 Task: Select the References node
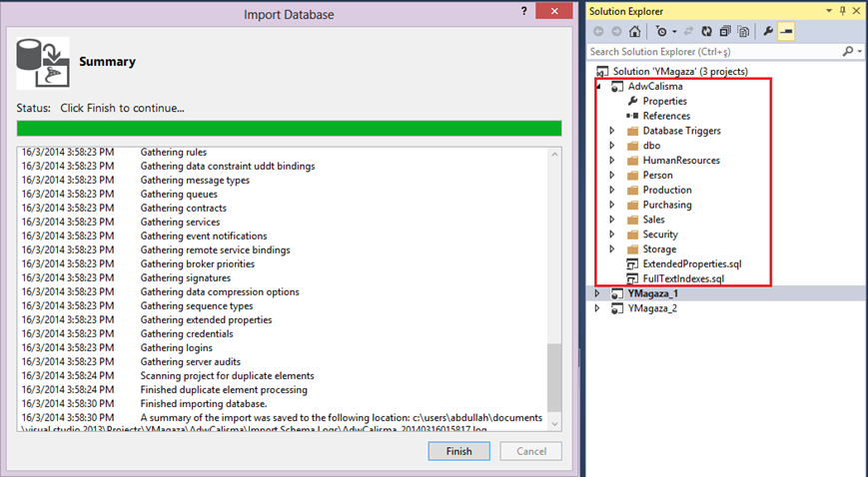[x=666, y=116]
